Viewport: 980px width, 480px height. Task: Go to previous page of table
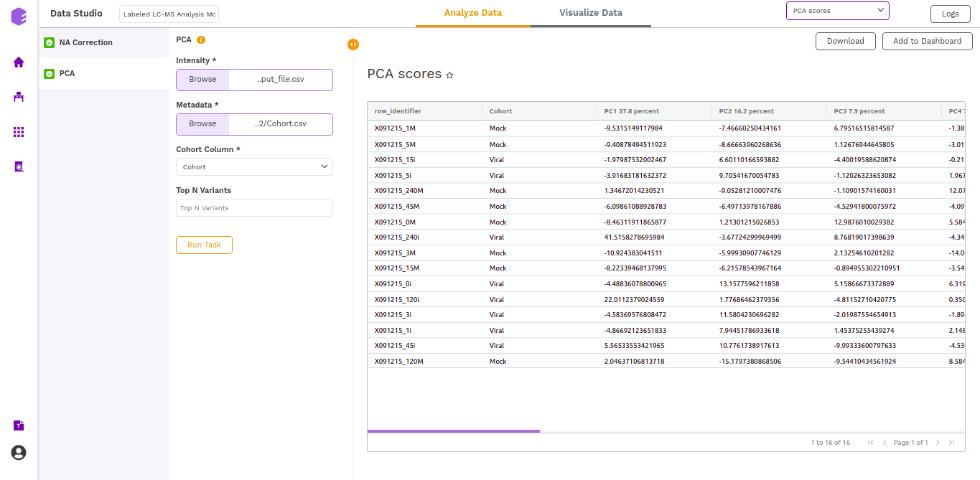click(x=885, y=443)
